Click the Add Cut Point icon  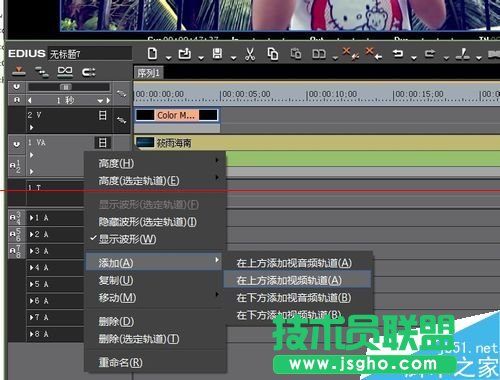click(x=463, y=54)
